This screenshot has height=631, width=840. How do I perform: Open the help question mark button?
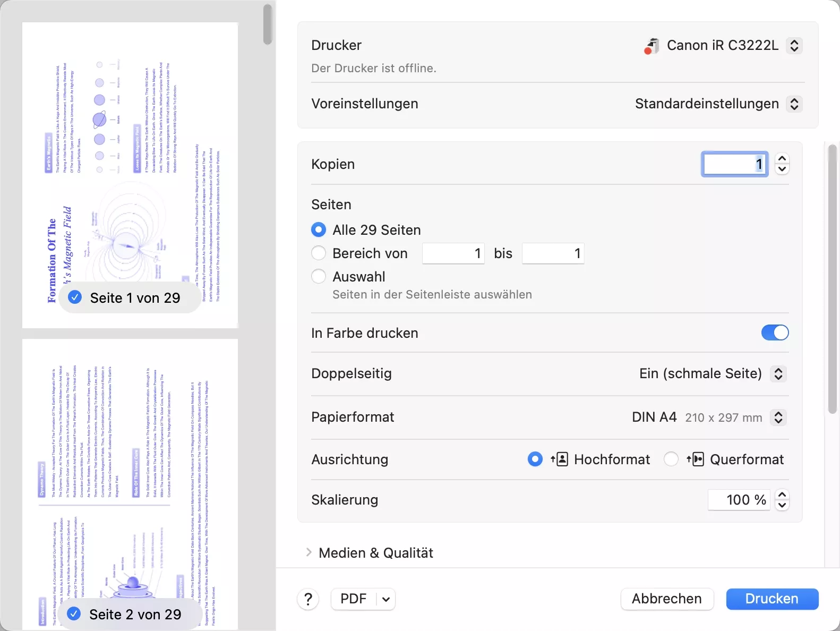click(x=308, y=599)
